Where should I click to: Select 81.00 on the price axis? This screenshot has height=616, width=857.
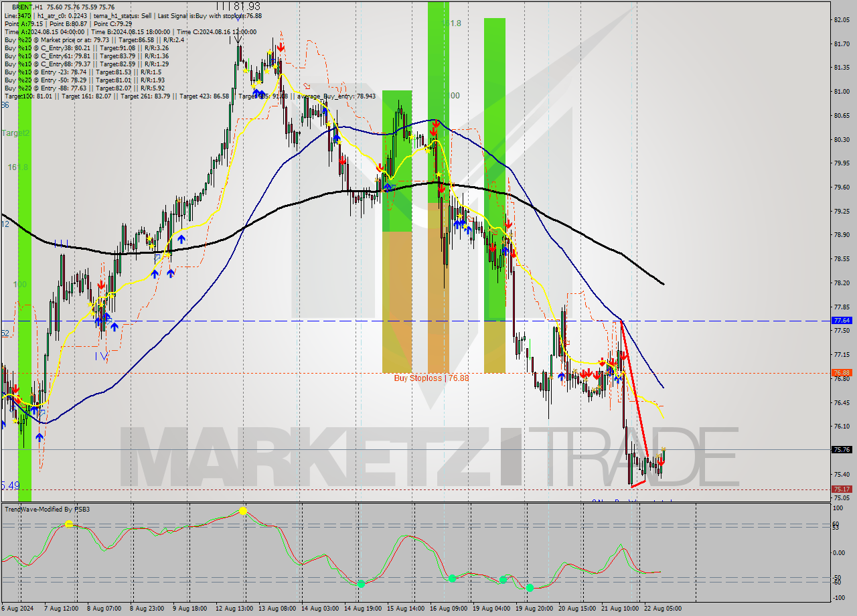[842, 91]
